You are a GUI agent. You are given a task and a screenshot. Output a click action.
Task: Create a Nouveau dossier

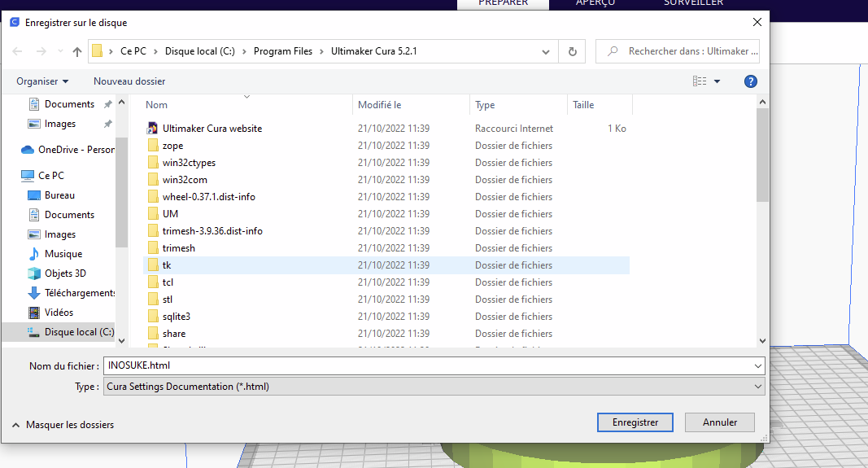129,81
